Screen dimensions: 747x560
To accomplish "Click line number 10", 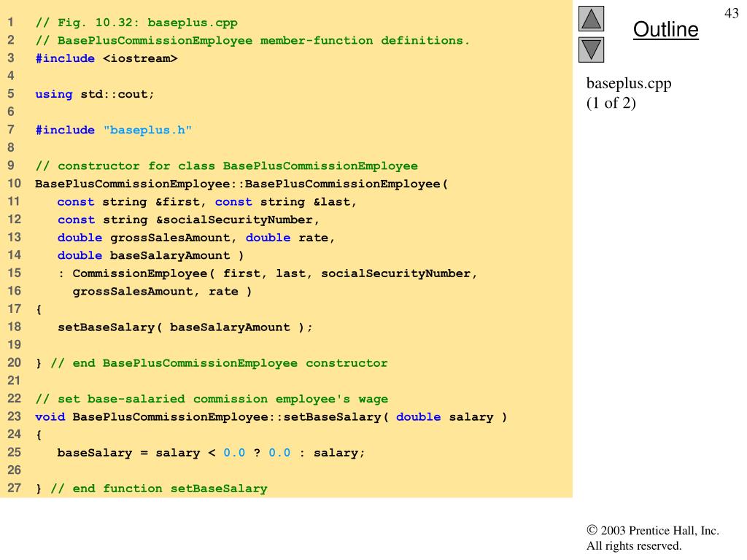I will (x=15, y=184).
